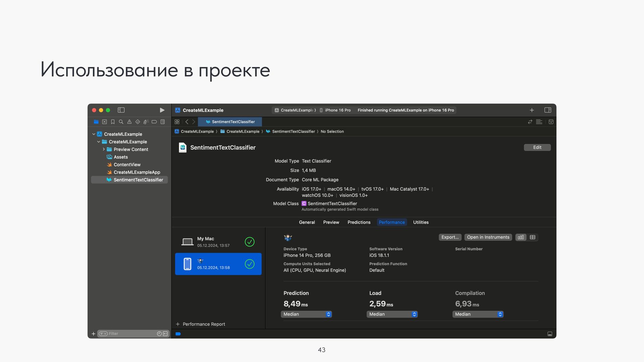
Task: Click the blue breakpoint indicator
Action: coord(178,334)
